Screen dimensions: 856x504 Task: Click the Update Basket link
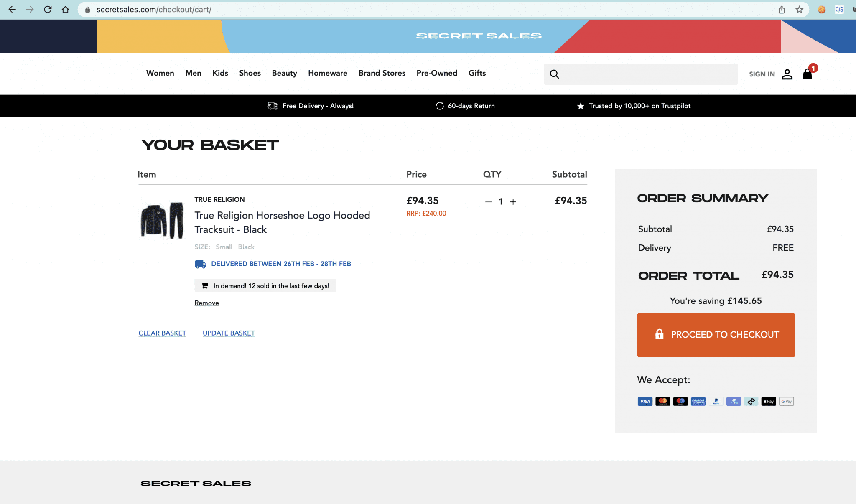(x=229, y=333)
